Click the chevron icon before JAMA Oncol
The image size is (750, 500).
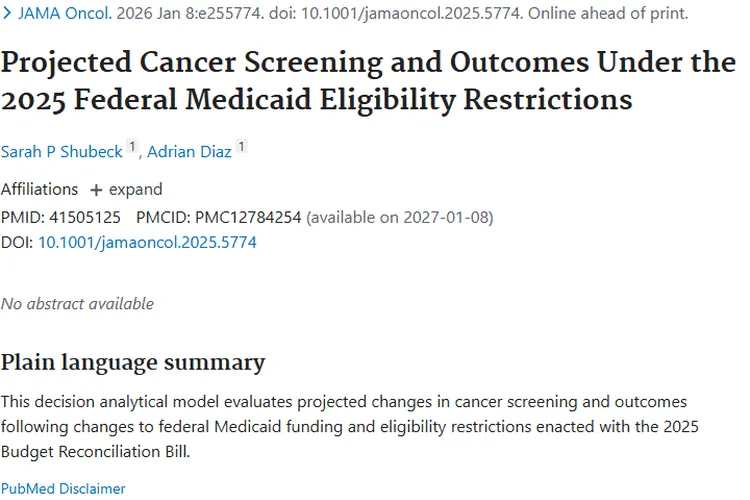pos(6,14)
